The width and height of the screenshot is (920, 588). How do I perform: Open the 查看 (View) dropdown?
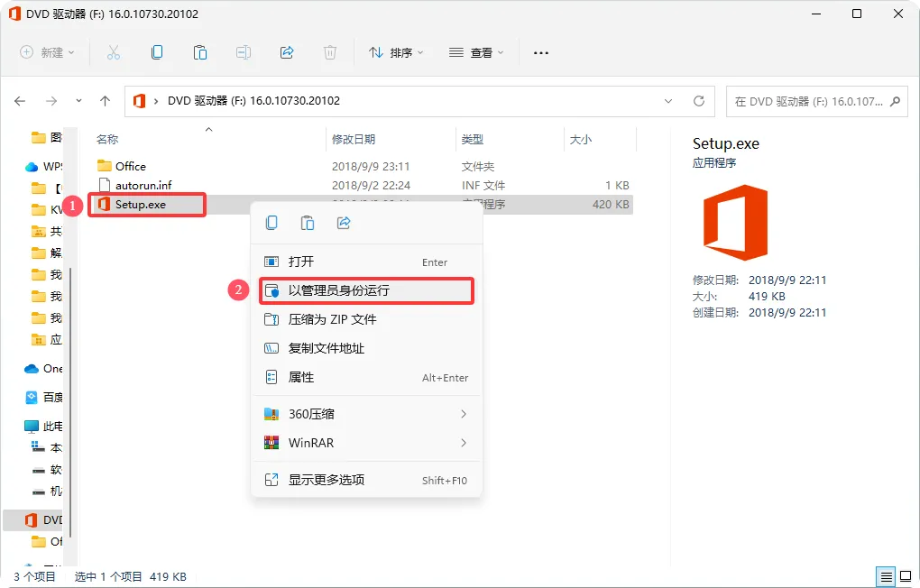(x=476, y=52)
